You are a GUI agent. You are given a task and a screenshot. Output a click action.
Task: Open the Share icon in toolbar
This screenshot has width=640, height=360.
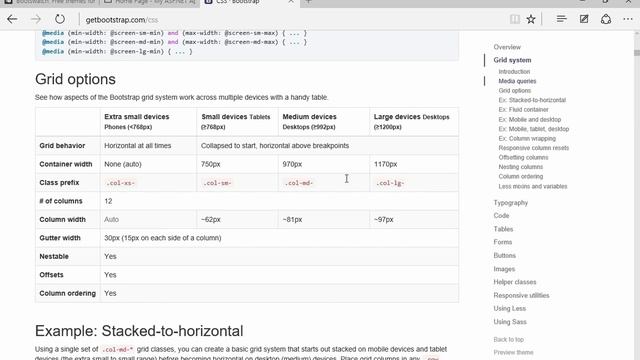coord(606,19)
